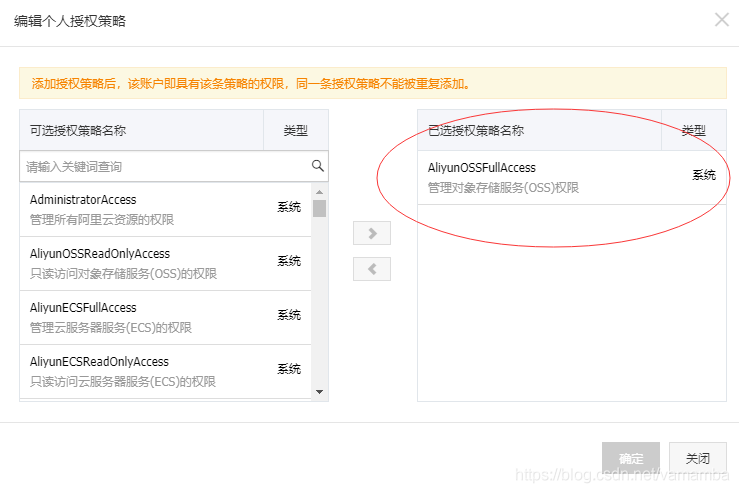
Task: Click 管理云服务器服务(ECS)的权限 description
Action: pos(111,328)
